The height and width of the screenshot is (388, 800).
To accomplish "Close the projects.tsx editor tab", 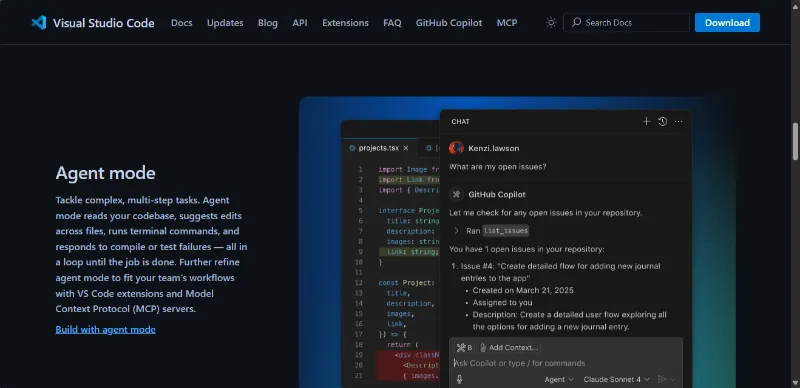I will click(406, 148).
